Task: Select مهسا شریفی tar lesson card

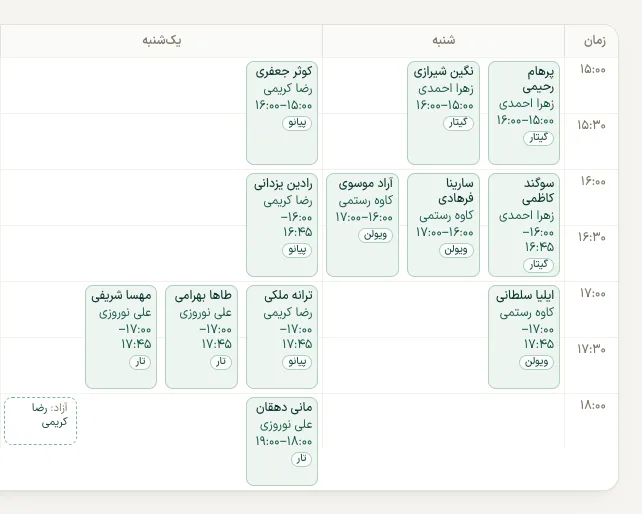Action: [x=121, y=337]
